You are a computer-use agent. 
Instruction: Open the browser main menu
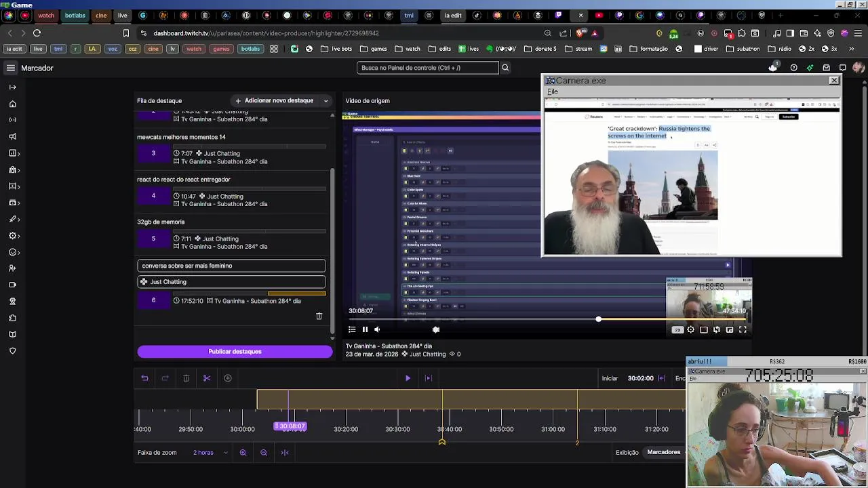[x=858, y=33]
